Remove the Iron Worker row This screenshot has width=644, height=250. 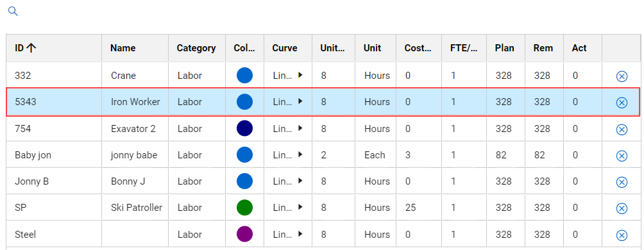[x=622, y=103]
